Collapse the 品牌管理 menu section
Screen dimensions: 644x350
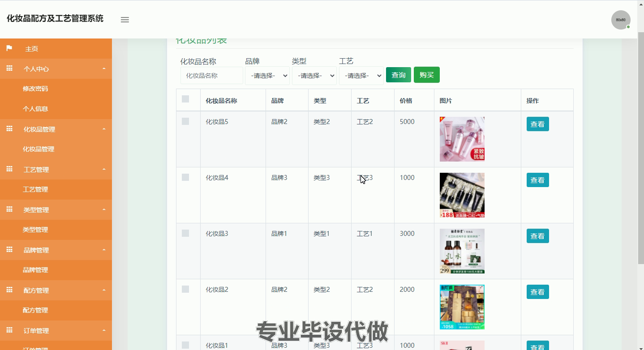tap(104, 250)
